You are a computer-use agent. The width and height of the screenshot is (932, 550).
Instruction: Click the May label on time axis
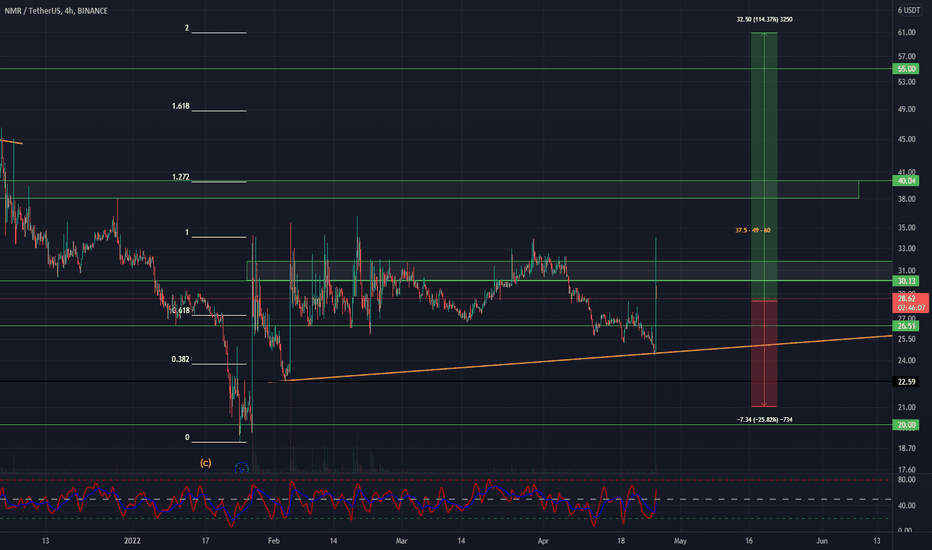(680, 540)
